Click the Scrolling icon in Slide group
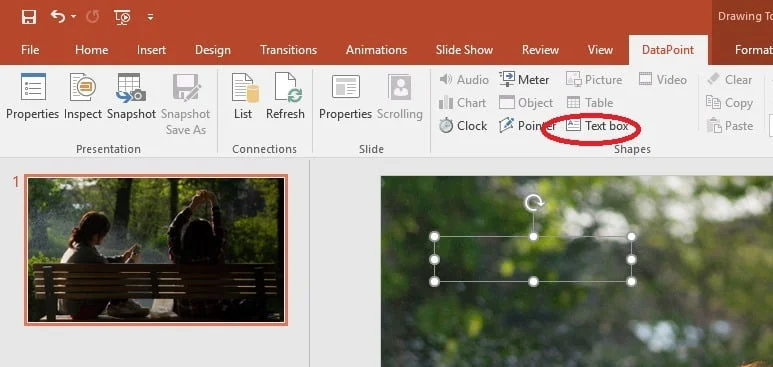Viewport: 773px width, 367px height. pos(400,87)
